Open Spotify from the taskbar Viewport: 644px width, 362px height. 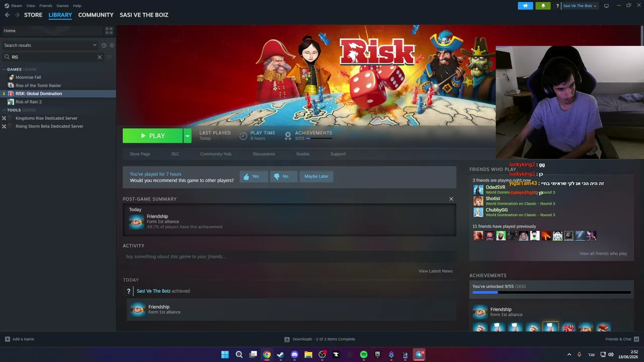tap(363, 354)
